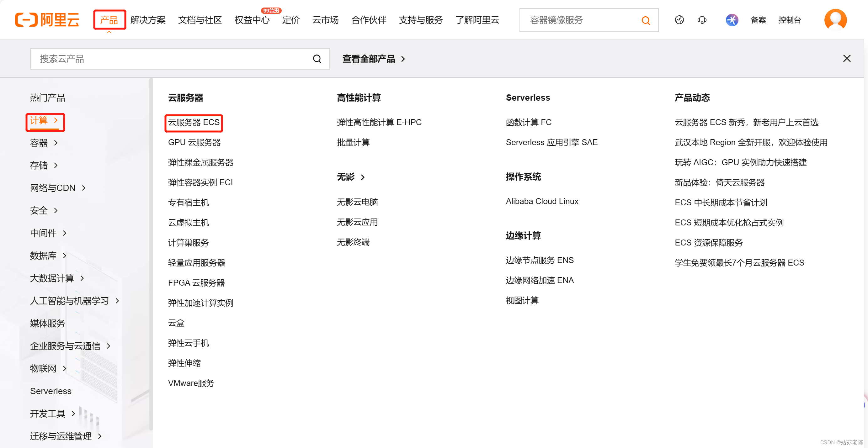Select Serverless in left sidebar
The image size is (868, 448).
tap(51, 391)
